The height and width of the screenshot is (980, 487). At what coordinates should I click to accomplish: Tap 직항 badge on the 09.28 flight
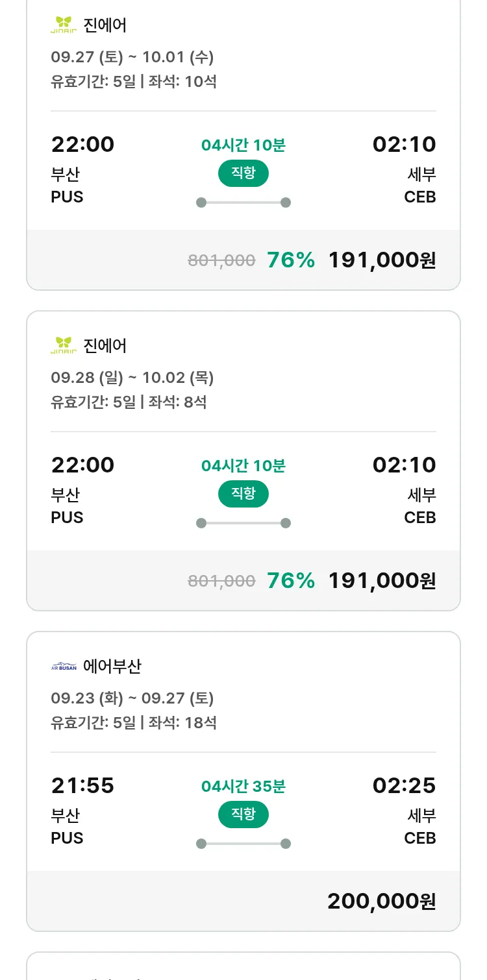(243, 494)
